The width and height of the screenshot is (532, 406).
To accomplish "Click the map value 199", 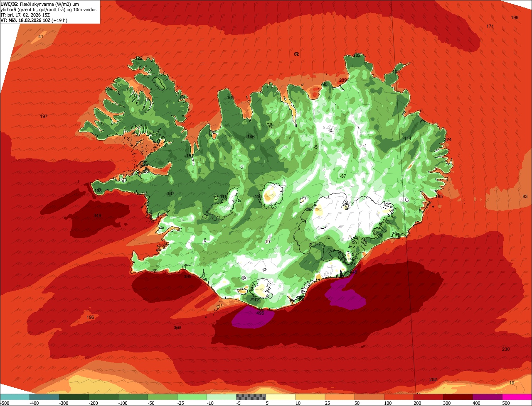I will pyautogui.click(x=515, y=17).
